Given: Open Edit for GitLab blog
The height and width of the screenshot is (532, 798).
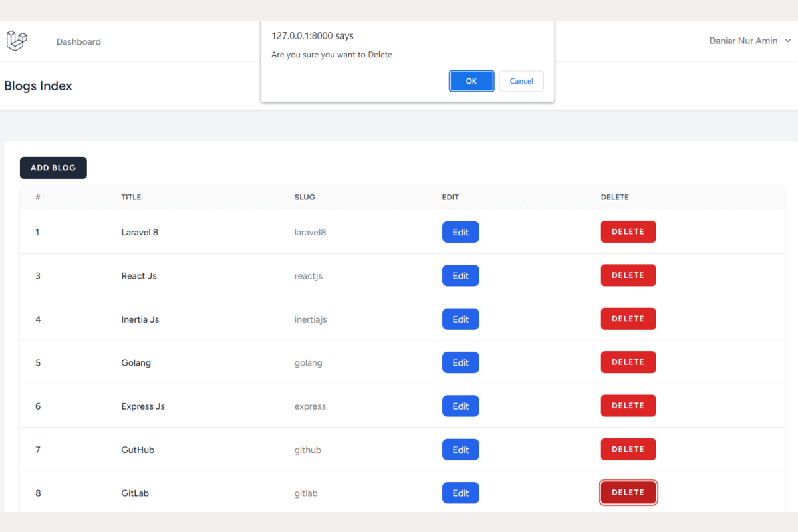Looking at the screenshot, I should 460,493.
